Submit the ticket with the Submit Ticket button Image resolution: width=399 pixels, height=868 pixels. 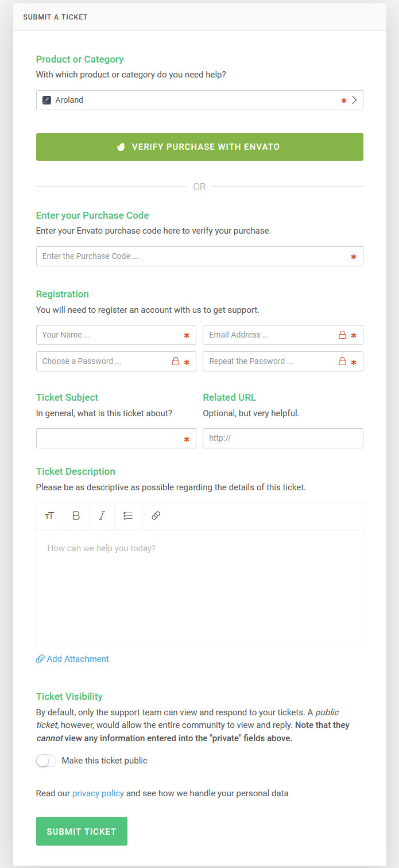(x=82, y=831)
